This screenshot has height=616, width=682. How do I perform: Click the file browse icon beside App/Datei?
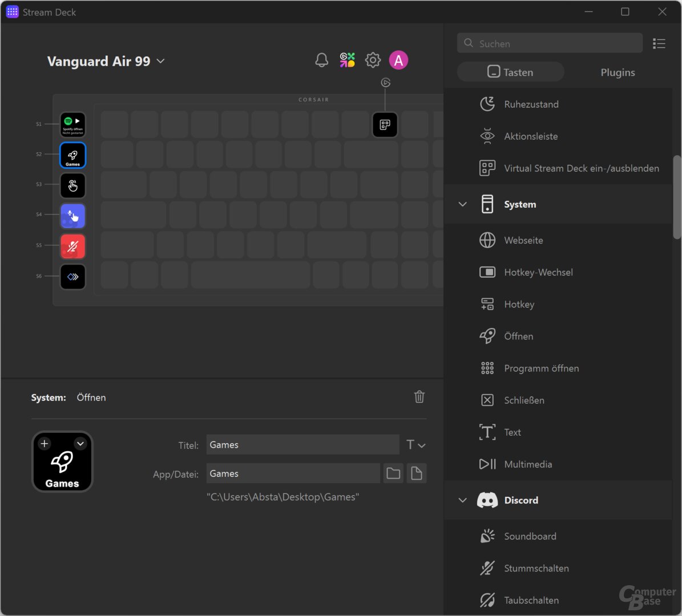(417, 473)
